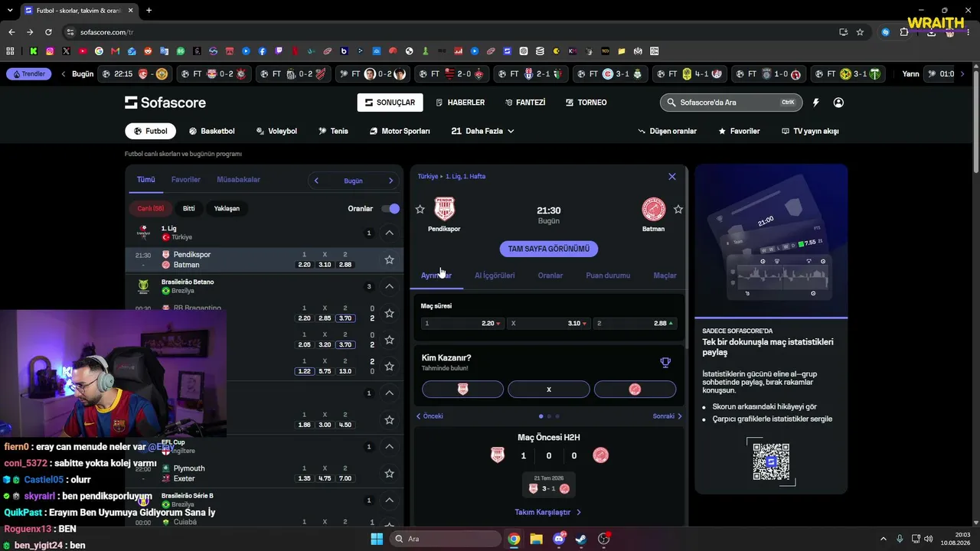
Task: Open the Bugün date selector
Action: tap(353, 181)
